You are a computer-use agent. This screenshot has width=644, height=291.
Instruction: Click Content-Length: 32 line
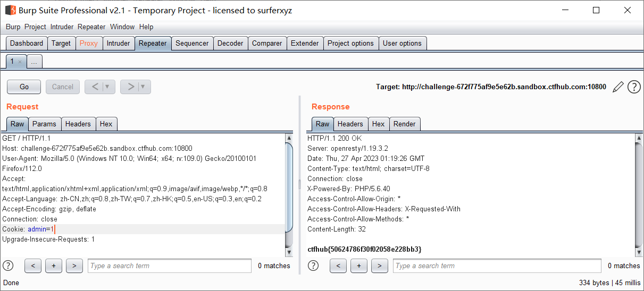coord(337,229)
